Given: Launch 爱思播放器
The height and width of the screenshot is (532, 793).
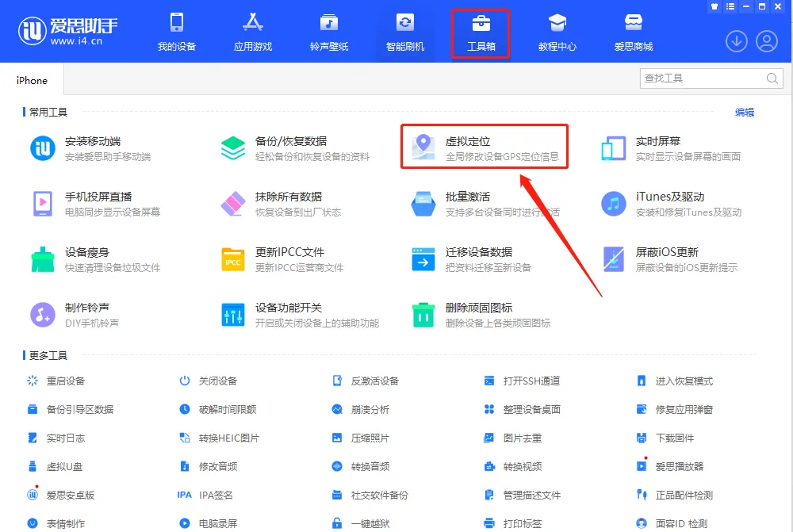Looking at the screenshot, I should 669,466.
